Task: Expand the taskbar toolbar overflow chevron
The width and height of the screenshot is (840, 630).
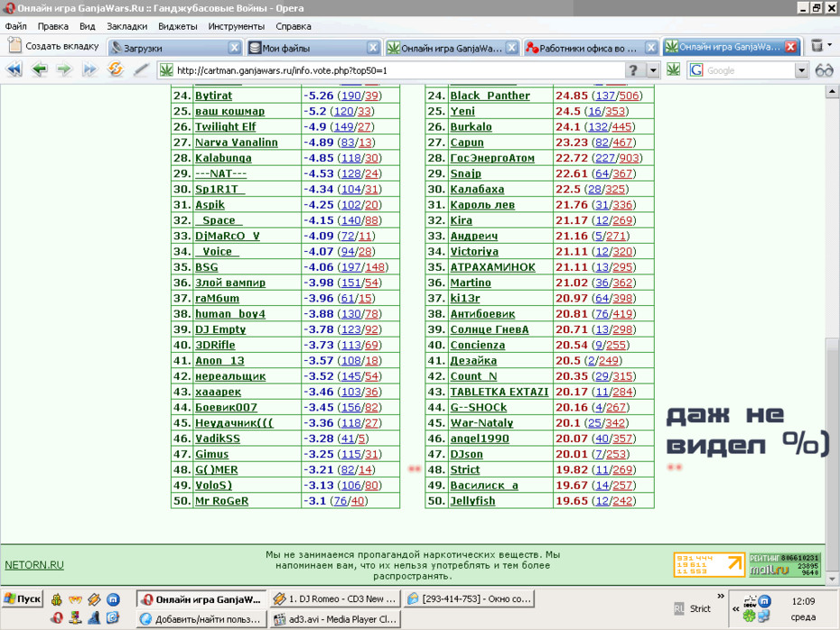Action: point(721,596)
